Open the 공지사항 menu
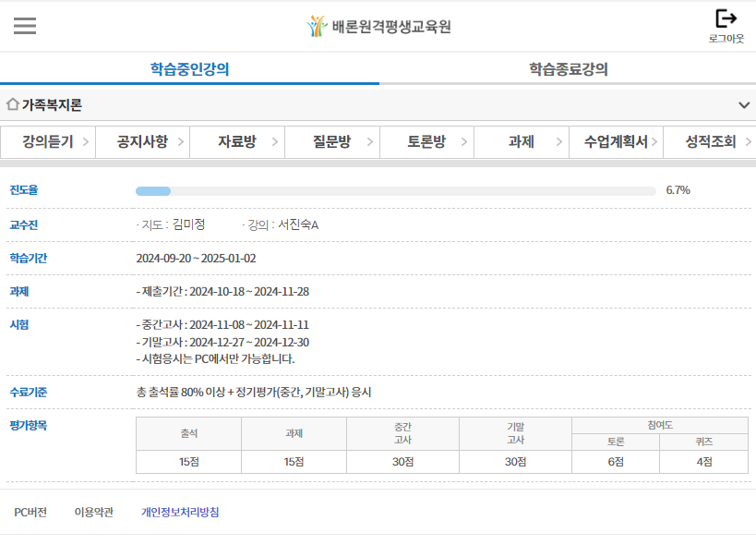 (142, 141)
